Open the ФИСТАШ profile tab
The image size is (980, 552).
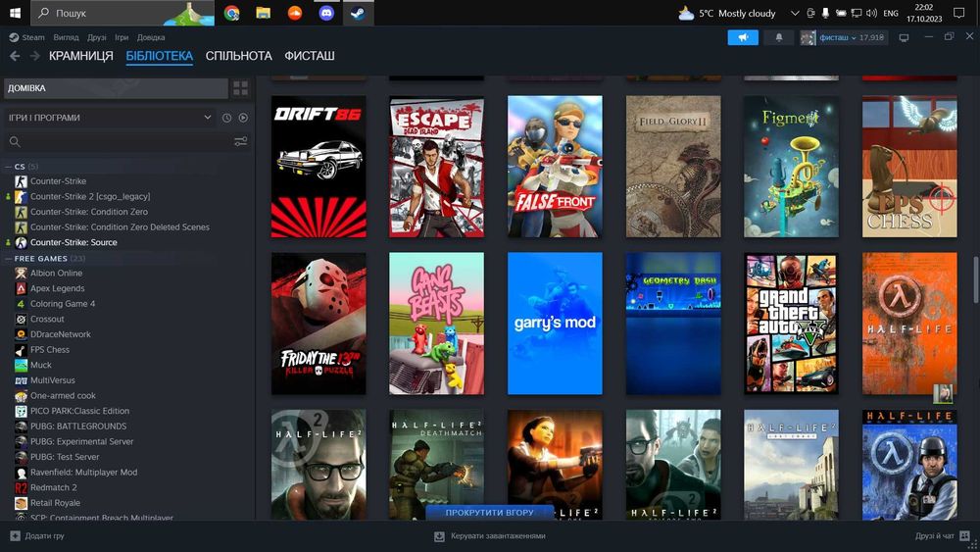coord(310,56)
